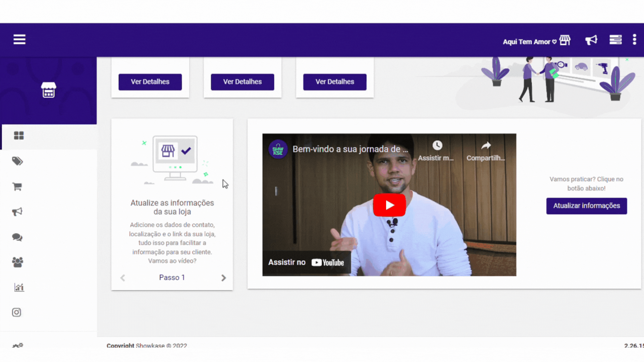
Task: Click Assistir no YouTube link on the video
Action: 306,262
